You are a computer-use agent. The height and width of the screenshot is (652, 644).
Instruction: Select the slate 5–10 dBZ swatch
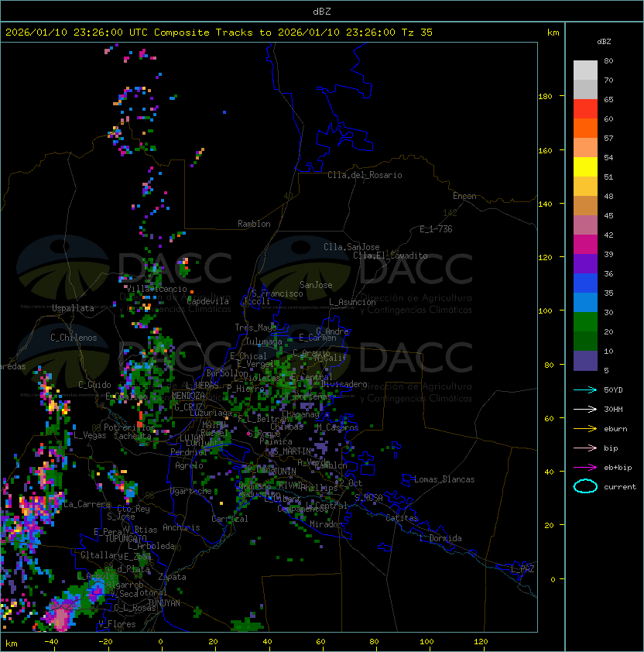585,361
